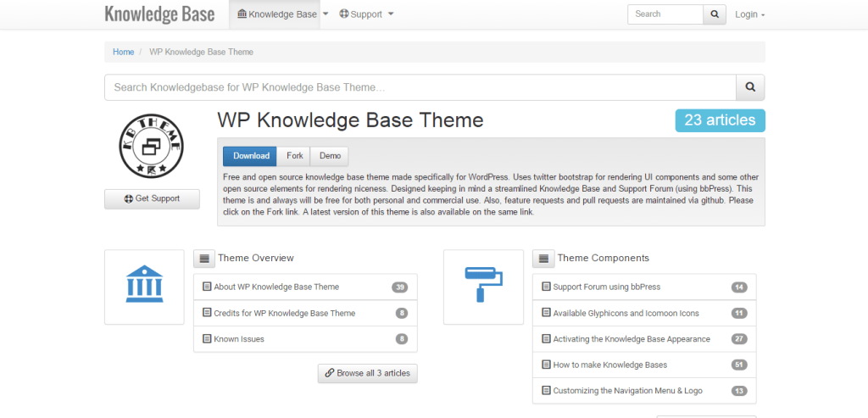Open the Theme Overview section title
Image resolution: width=868 pixels, height=418 pixels.
pyautogui.click(x=256, y=258)
